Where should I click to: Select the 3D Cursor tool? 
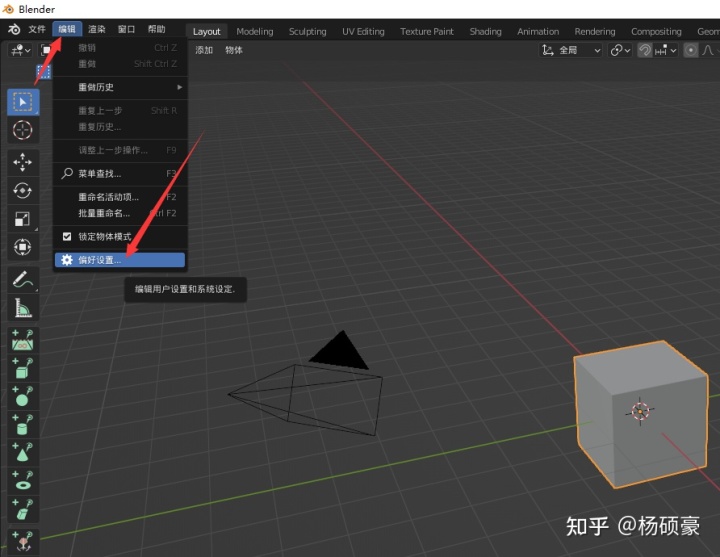click(23, 130)
